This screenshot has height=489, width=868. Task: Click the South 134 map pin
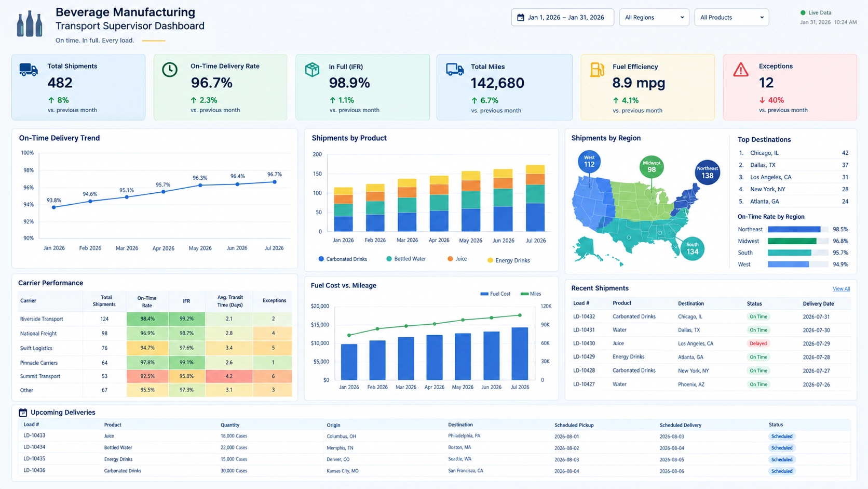coord(693,249)
